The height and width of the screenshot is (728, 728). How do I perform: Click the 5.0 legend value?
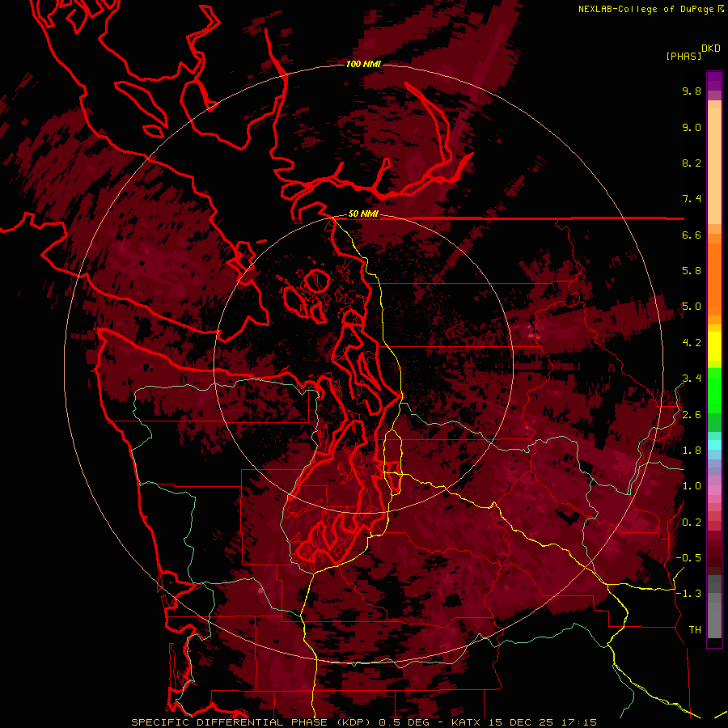pyautogui.click(x=692, y=307)
